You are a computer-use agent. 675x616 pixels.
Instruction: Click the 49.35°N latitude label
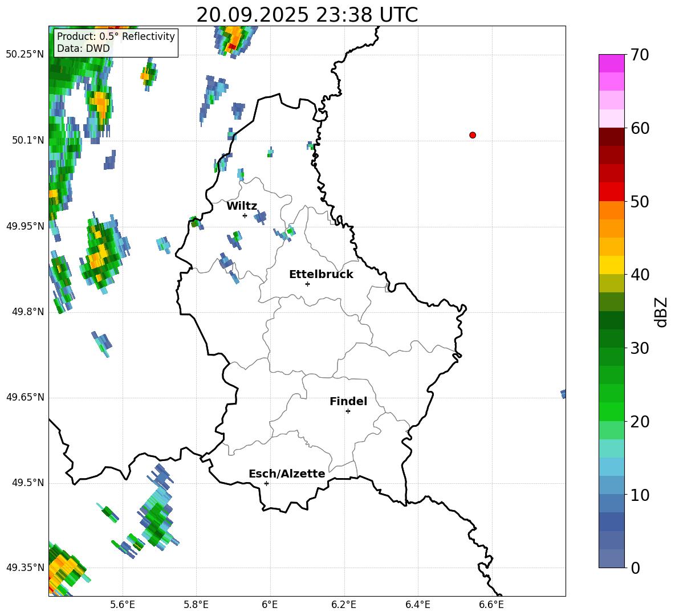[25, 568]
